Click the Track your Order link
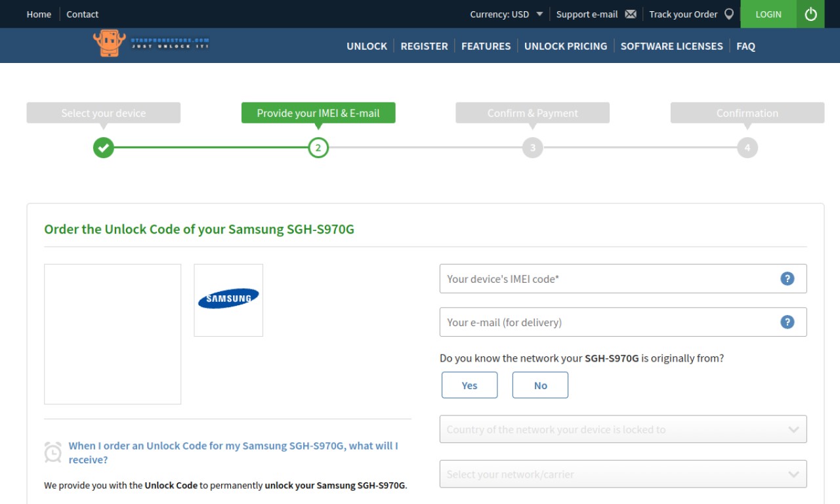The width and height of the screenshot is (840, 504). (x=683, y=14)
